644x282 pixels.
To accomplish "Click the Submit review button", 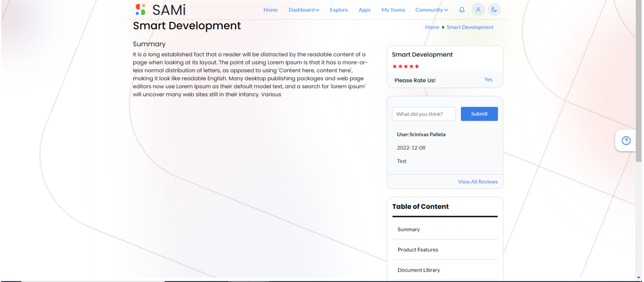I will [x=479, y=114].
